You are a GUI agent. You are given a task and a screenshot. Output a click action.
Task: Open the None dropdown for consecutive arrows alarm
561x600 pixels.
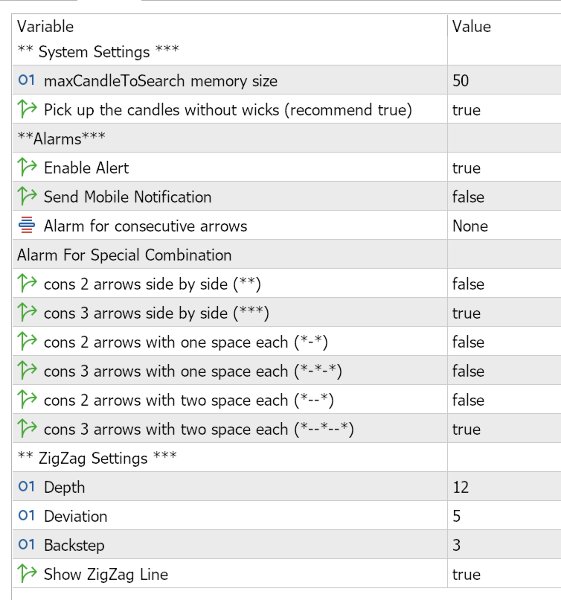[x=504, y=225]
